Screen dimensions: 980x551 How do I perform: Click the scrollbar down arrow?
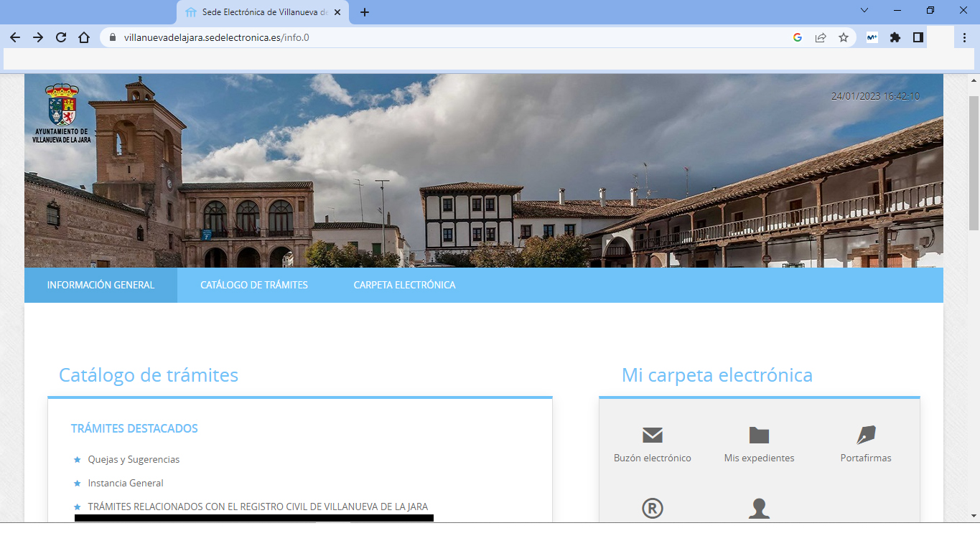[x=974, y=515]
